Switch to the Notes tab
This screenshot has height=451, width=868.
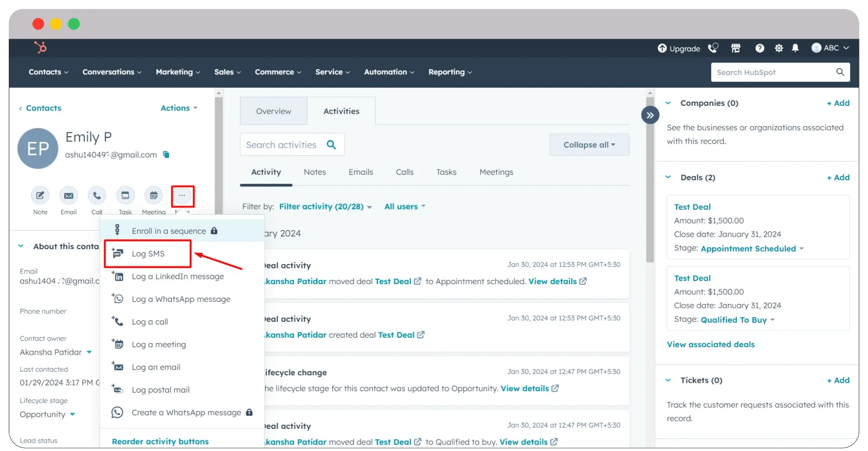(x=314, y=172)
